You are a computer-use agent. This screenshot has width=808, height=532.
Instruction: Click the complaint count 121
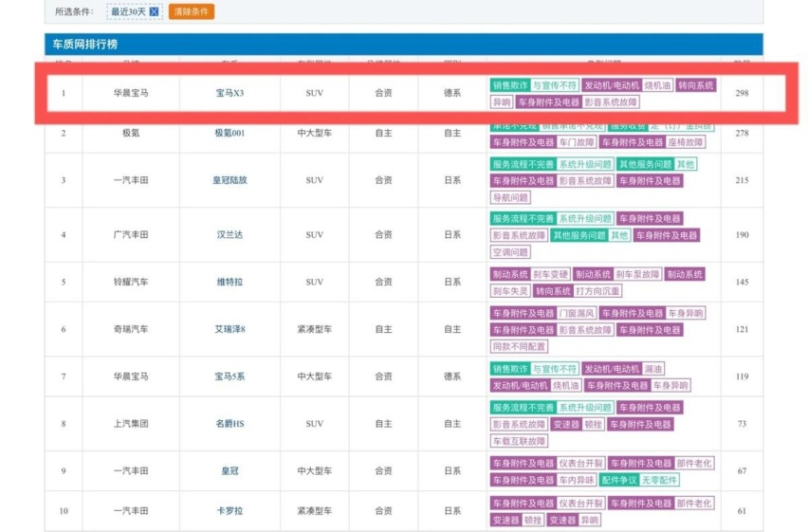(742, 329)
